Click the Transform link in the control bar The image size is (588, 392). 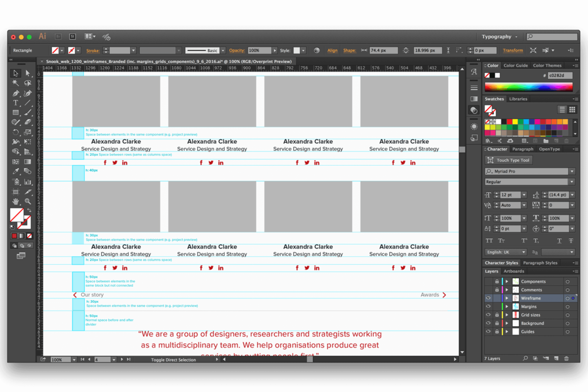tap(513, 50)
